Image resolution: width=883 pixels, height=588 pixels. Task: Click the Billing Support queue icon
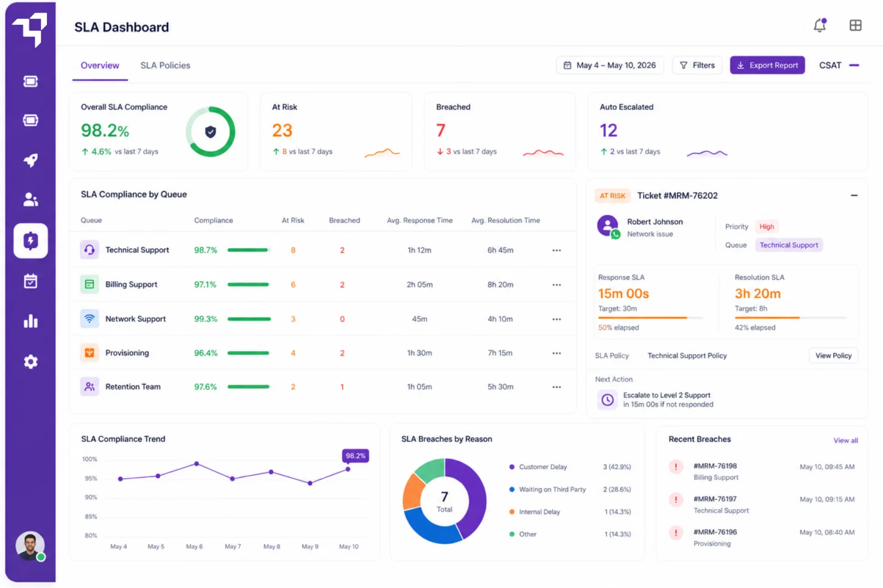click(89, 285)
